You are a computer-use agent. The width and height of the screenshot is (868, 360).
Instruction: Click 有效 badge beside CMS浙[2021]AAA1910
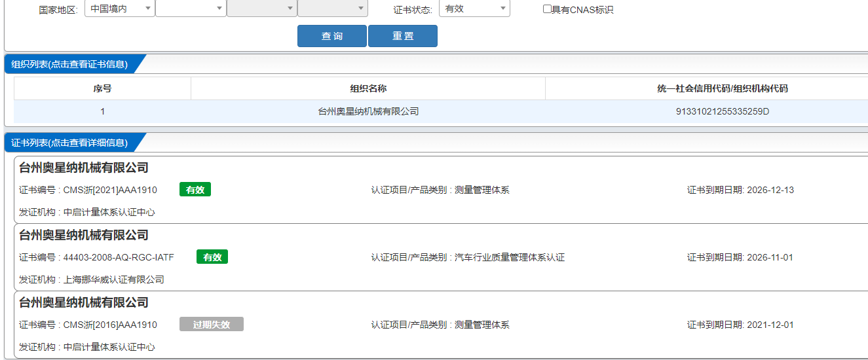coord(195,190)
